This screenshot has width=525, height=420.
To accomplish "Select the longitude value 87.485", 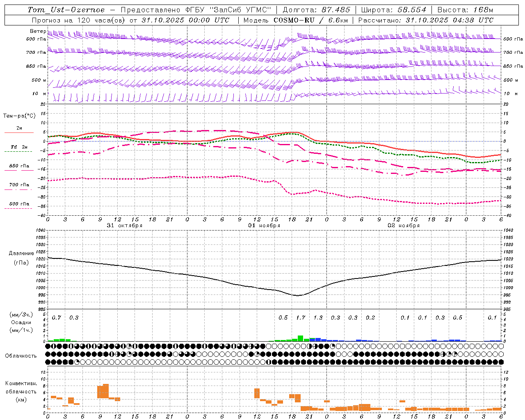I will click(x=336, y=10).
